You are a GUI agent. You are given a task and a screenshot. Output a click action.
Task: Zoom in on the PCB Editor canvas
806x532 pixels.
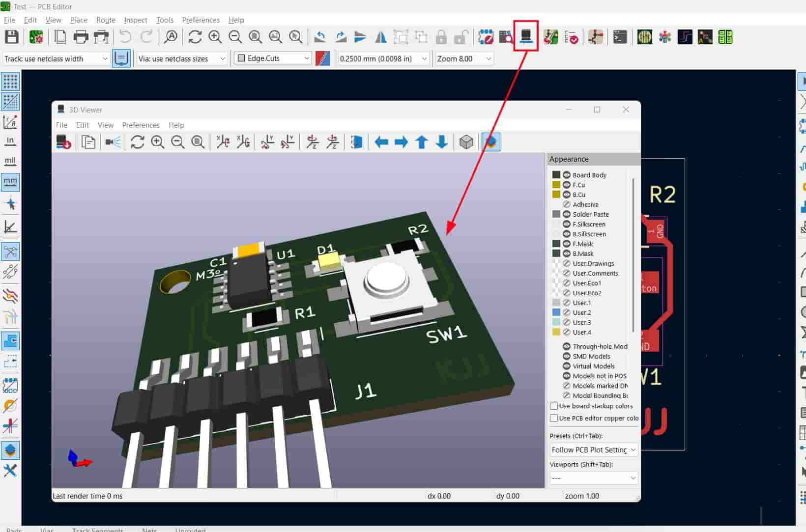pyautogui.click(x=215, y=37)
